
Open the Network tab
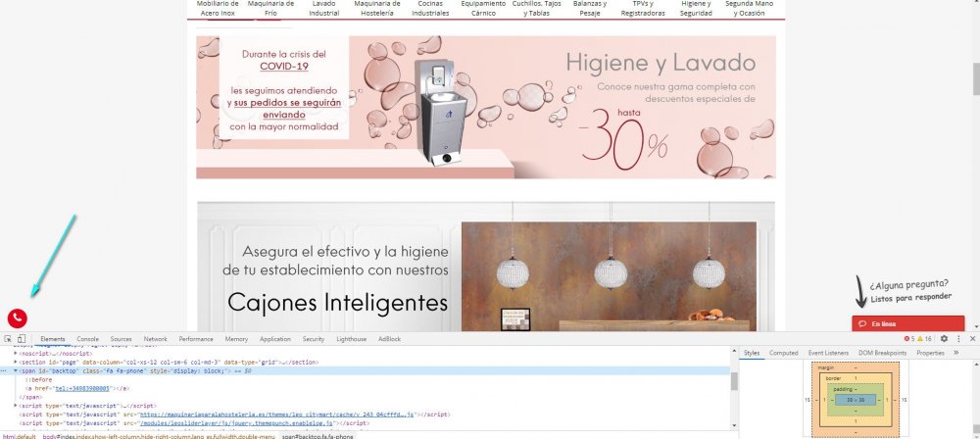(x=155, y=339)
